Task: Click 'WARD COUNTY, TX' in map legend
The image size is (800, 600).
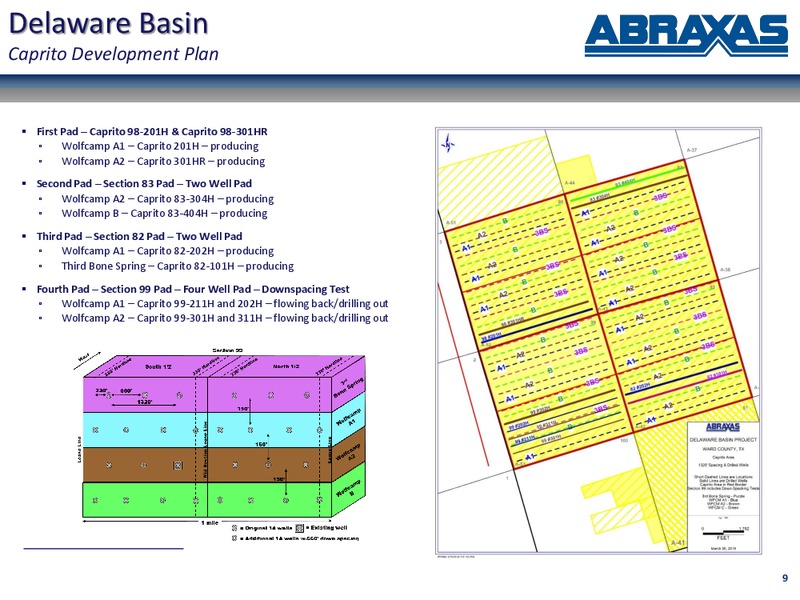Action: [x=723, y=449]
